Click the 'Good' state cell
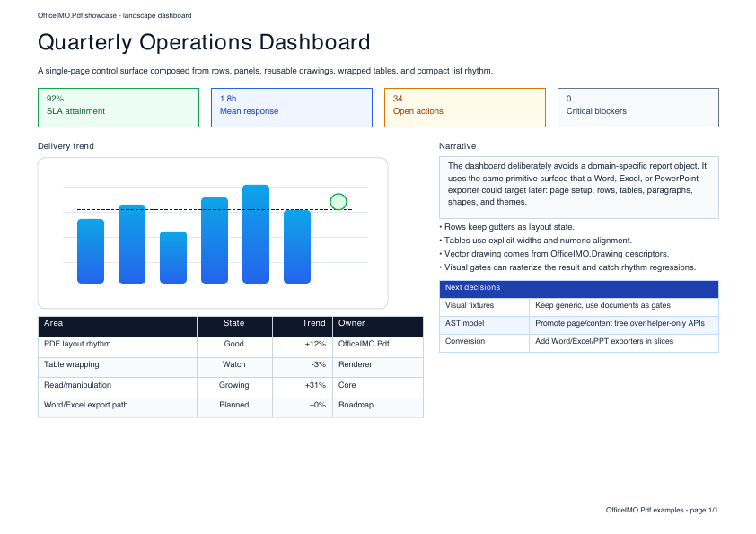Screen dimensions: 756x534 pos(234,346)
